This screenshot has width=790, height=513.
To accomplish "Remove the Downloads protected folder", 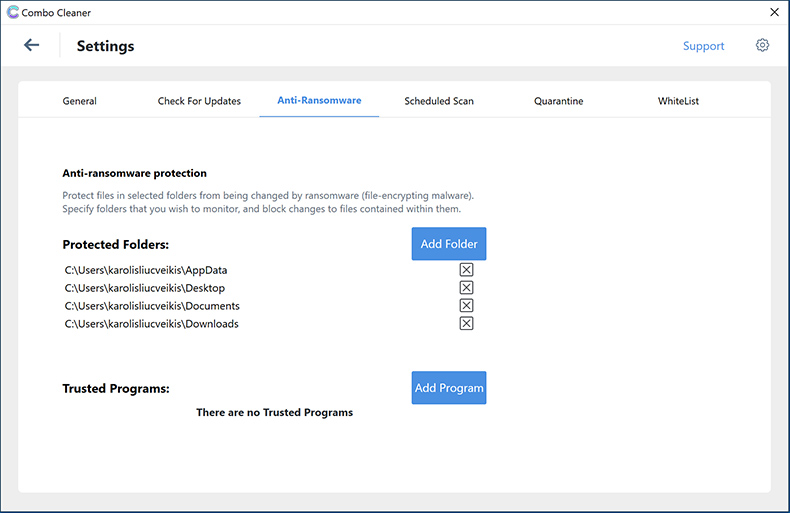I will [466, 324].
